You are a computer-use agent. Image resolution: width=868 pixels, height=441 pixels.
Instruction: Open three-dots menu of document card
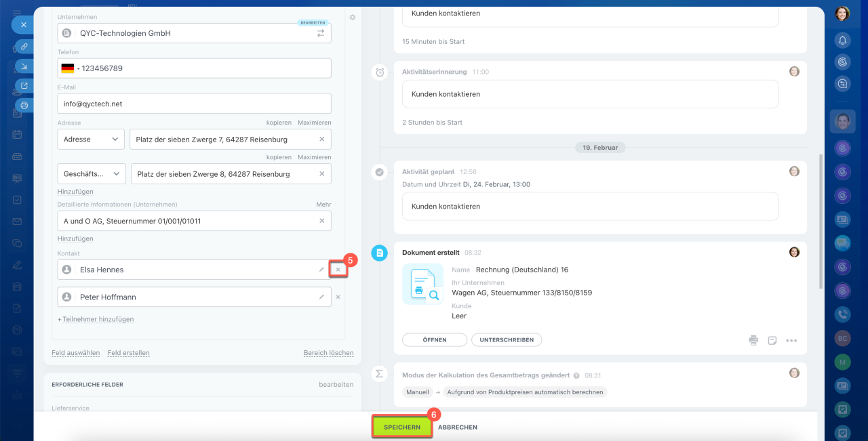pos(791,340)
